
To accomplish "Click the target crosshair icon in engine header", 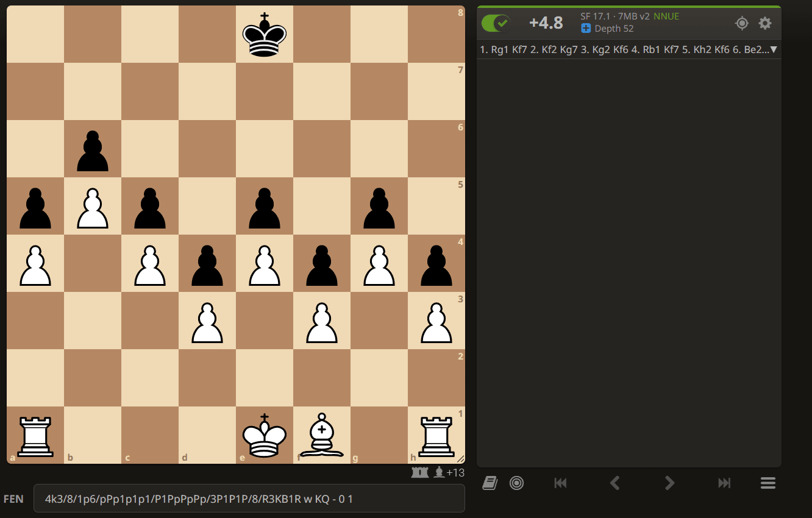I will pos(742,23).
